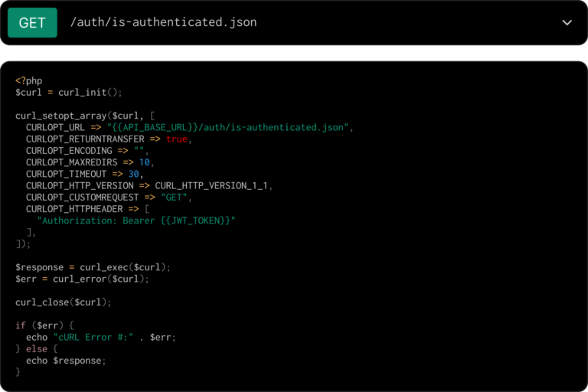Click the CURLOPT_TIMEOUT option name

[66, 174]
